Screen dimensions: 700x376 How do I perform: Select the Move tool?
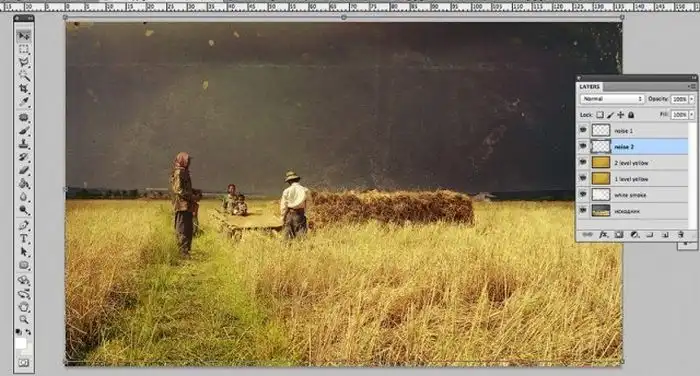click(x=24, y=36)
